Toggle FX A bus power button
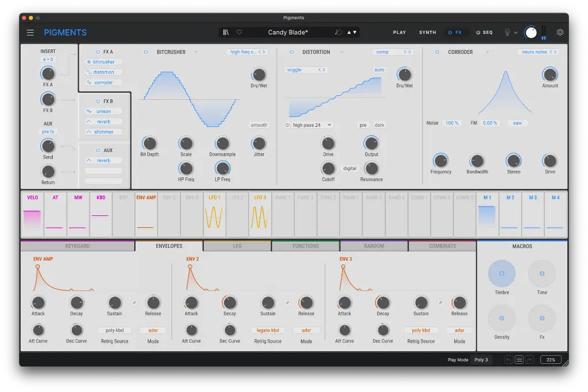588x392 pixels. click(x=98, y=52)
